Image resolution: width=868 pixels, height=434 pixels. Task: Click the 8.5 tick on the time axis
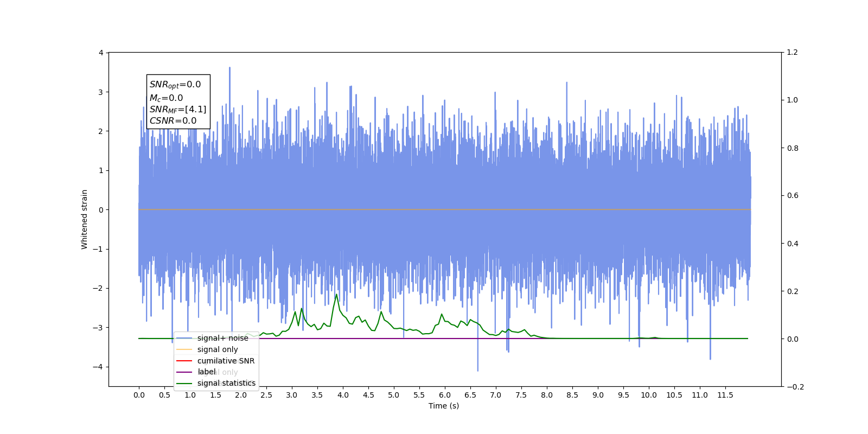[x=572, y=395]
